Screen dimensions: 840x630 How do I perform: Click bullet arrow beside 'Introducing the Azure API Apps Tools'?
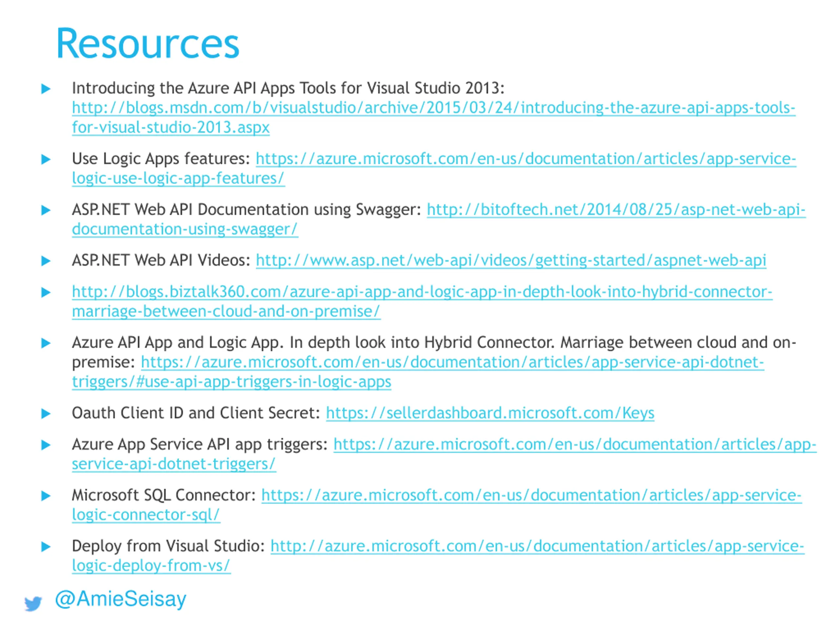(46, 89)
